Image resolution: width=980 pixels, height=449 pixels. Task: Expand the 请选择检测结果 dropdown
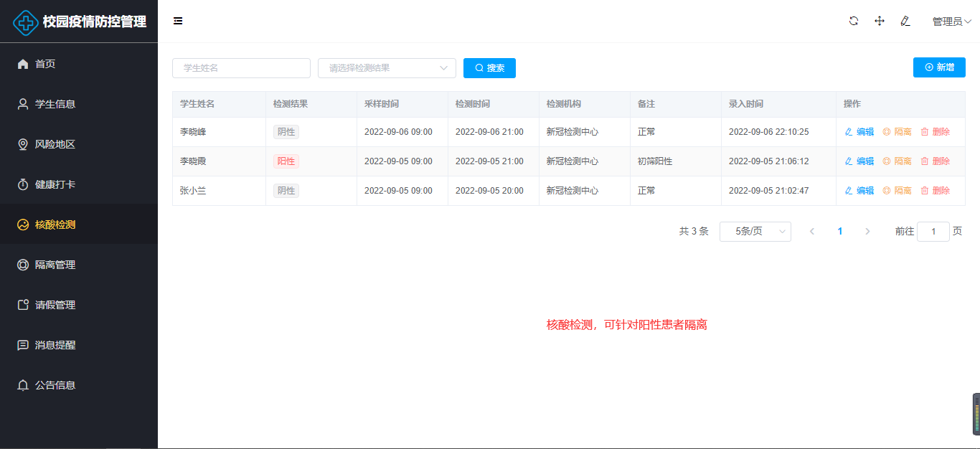pos(387,68)
